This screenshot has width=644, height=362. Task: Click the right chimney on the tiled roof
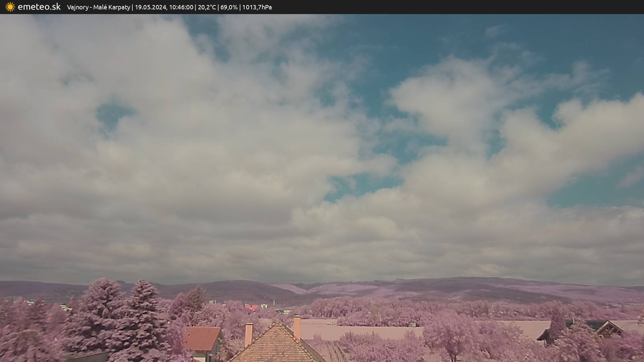(297, 327)
